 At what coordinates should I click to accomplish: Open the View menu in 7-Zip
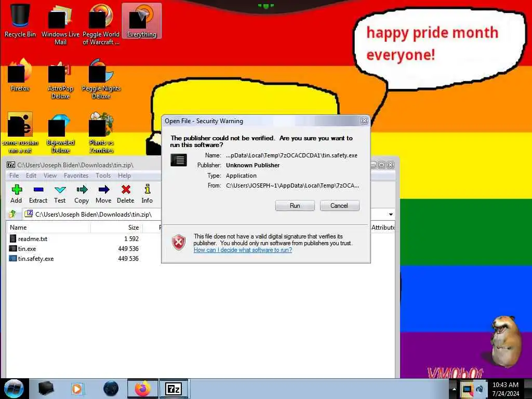click(x=50, y=176)
